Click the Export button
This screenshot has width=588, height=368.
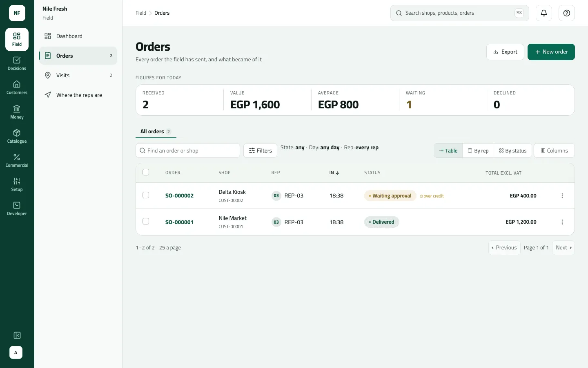(x=505, y=52)
